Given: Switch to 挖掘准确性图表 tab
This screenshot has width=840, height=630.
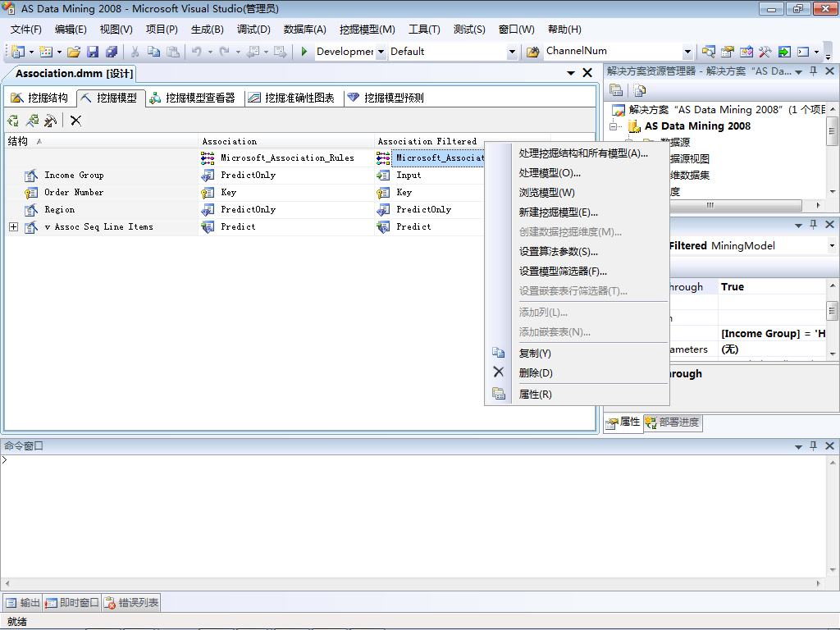Looking at the screenshot, I should pos(292,98).
